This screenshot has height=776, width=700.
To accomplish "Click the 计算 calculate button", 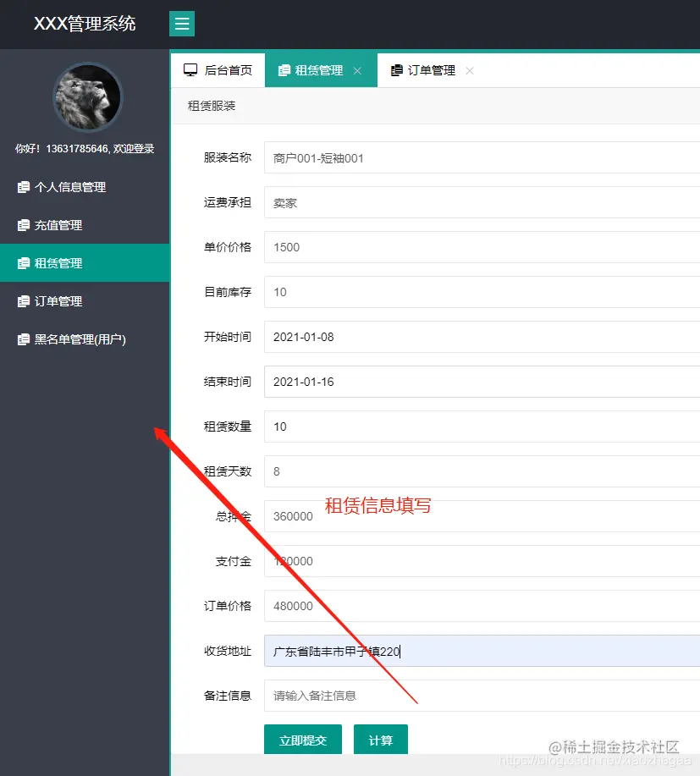I will coord(380,739).
